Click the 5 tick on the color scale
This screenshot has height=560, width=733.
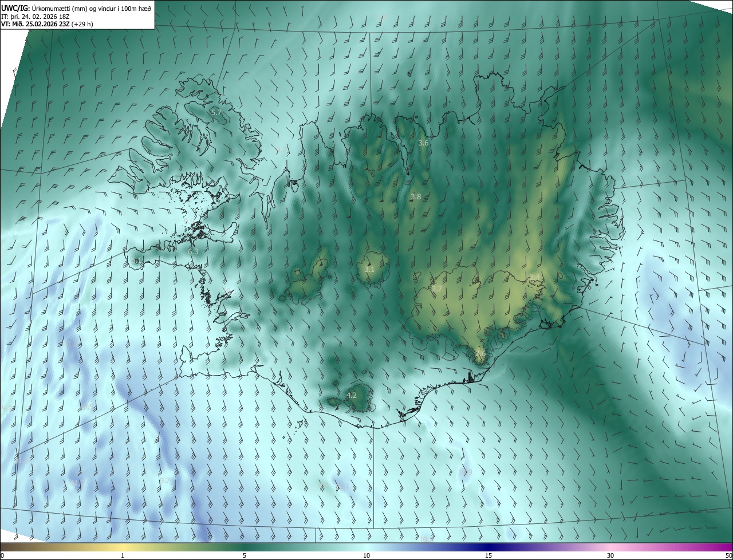(x=245, y=556)
